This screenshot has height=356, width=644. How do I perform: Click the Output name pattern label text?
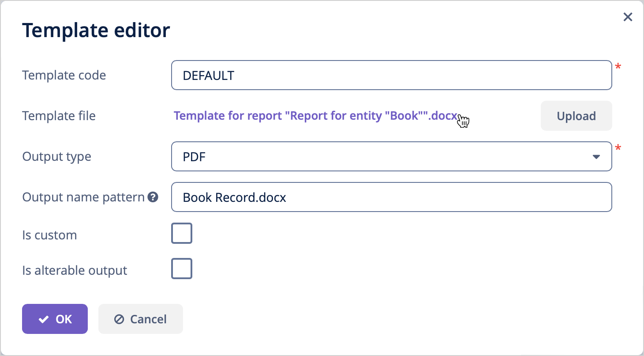pyautogui.click(x=83, y=197)
